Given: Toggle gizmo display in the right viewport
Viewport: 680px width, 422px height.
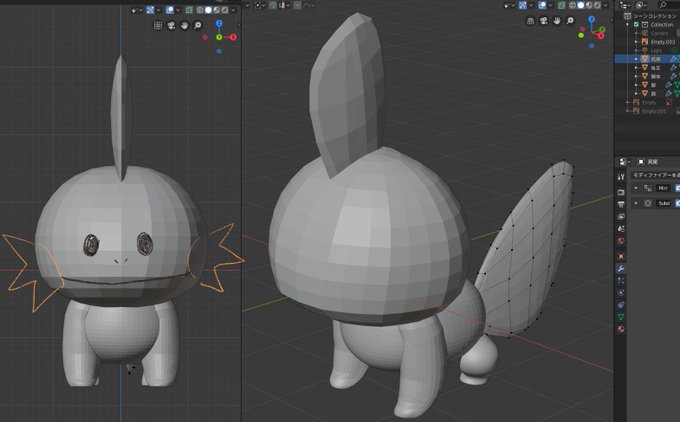Looking at the screenshot, I should [523, 5].
